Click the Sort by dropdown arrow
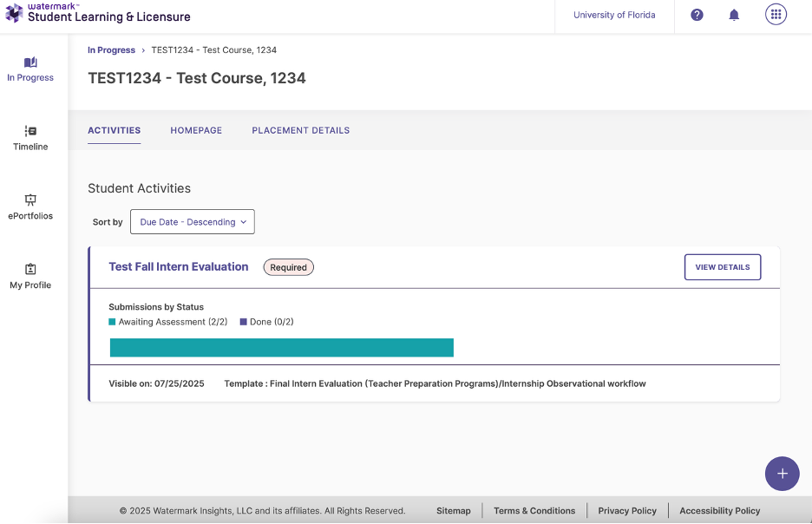812x524 pixels. click(244, 222)
